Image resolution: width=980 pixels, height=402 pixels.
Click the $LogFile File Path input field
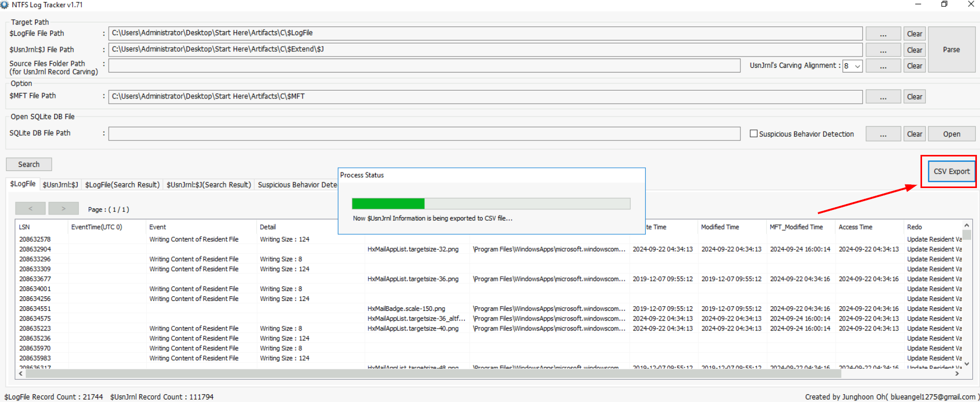485,33
